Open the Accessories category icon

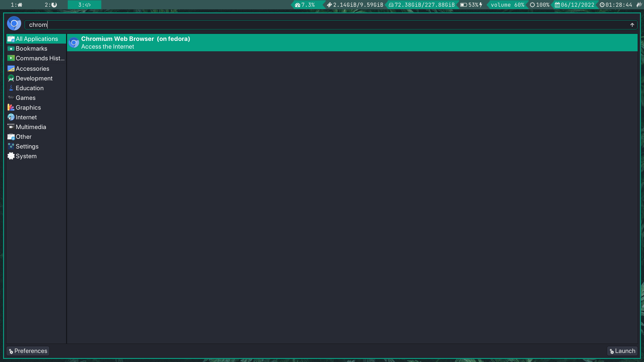pyautogui.click(x=11, y=69)
